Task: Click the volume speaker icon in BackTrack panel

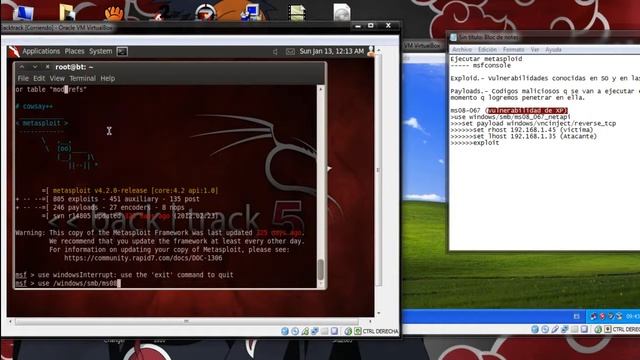Action: point(275,52)
